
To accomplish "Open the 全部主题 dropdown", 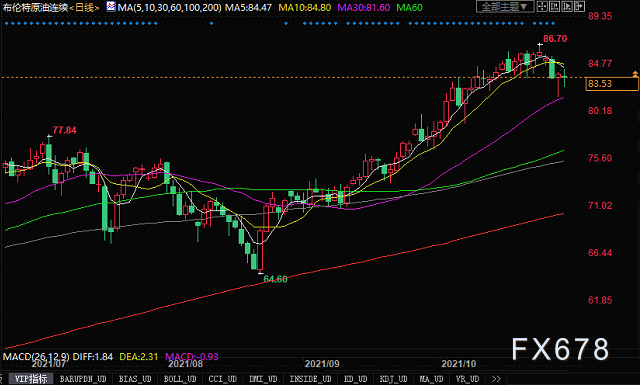I will coord(504,7).
